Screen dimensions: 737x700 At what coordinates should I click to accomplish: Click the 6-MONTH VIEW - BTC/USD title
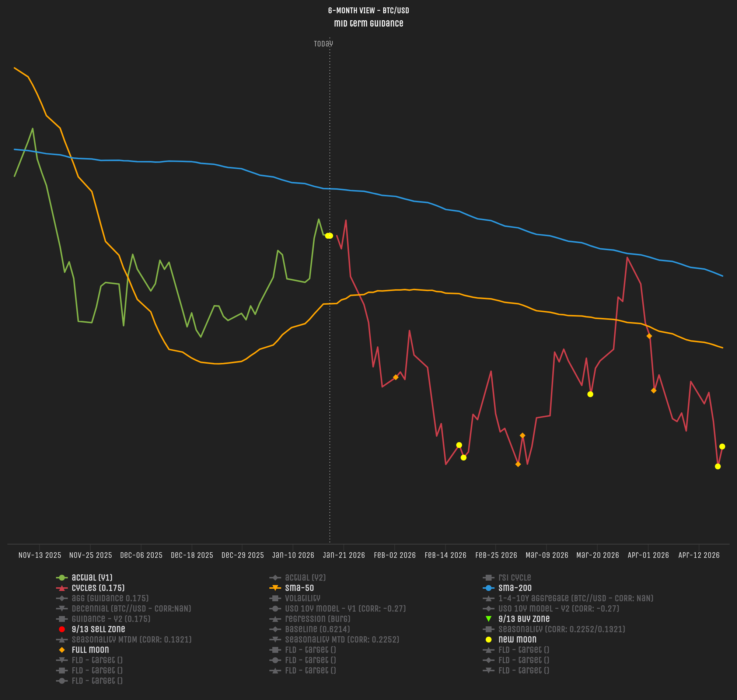click(x=368, y=10)
